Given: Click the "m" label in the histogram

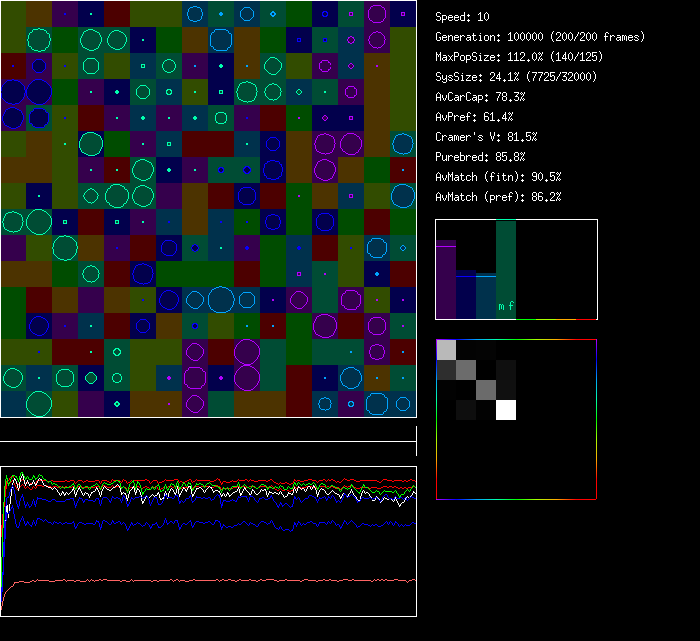Looking at the screenshot, I should point(501,307).
